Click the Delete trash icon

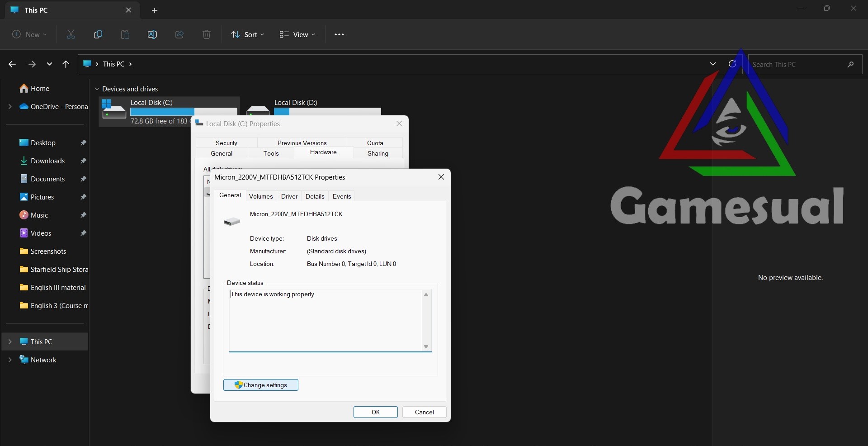click(207, 35)
